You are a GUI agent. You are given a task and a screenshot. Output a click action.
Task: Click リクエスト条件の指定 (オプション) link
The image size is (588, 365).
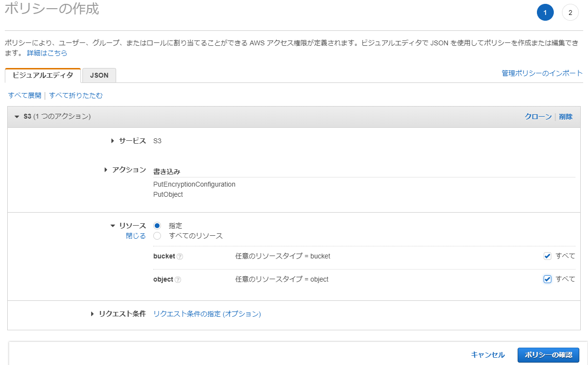(207, 313)
